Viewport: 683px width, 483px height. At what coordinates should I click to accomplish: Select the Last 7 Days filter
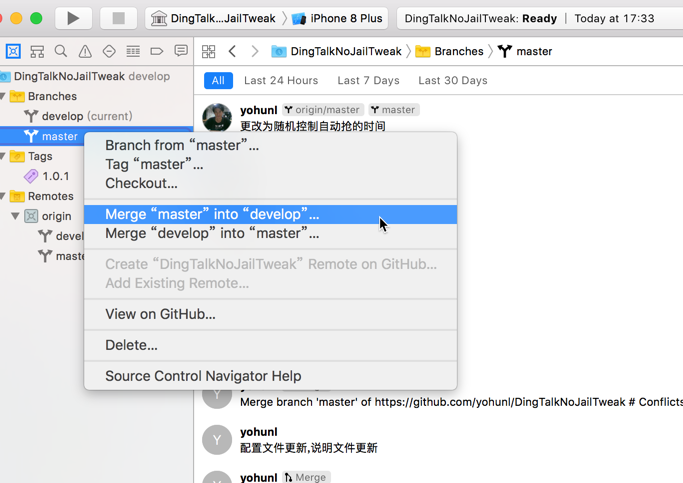coord(369,81)
